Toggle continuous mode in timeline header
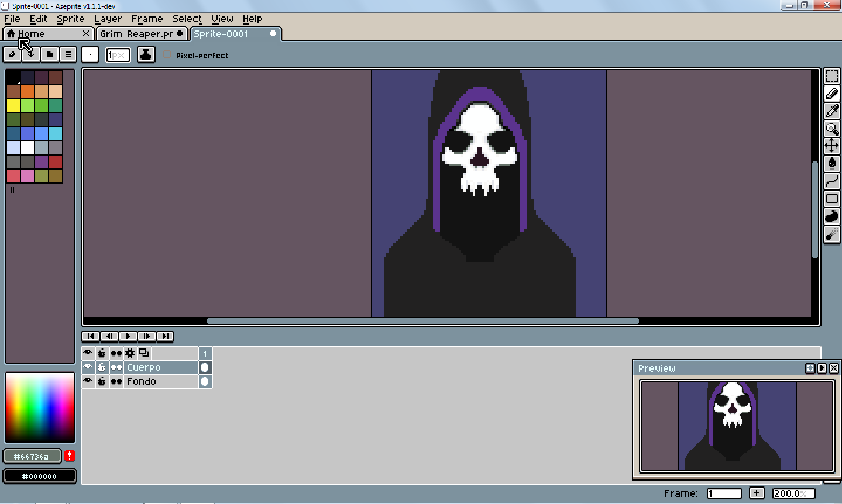The height and width of the screenshot is (504, 842). tap(116, 353)
